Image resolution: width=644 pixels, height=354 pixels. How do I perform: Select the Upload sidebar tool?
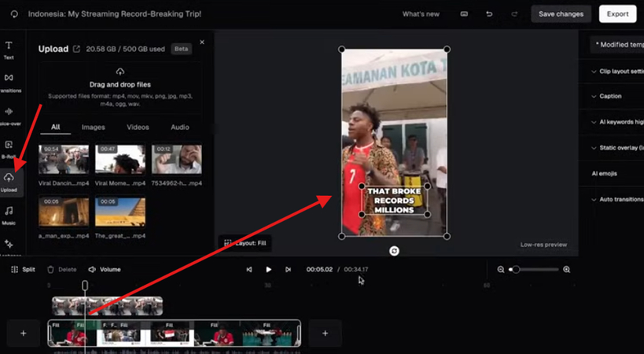(x=9, y=183)
